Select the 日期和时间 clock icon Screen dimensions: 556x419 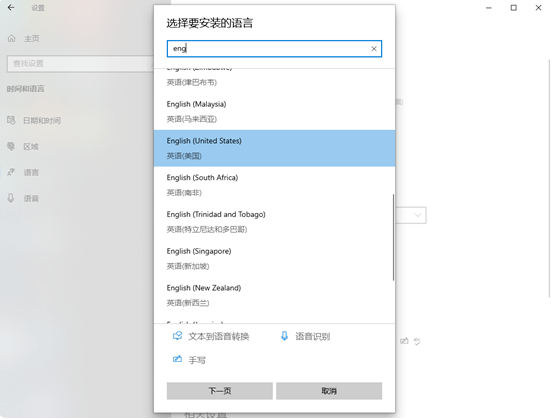11,121
